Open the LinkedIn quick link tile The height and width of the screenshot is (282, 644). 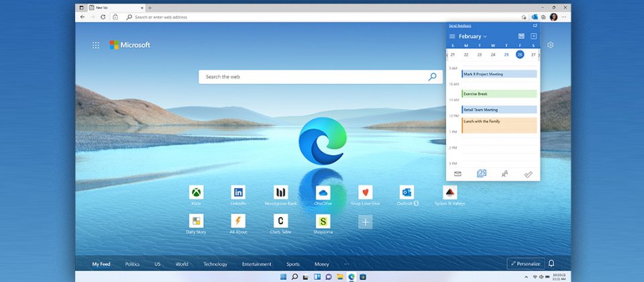coord(238,192)
